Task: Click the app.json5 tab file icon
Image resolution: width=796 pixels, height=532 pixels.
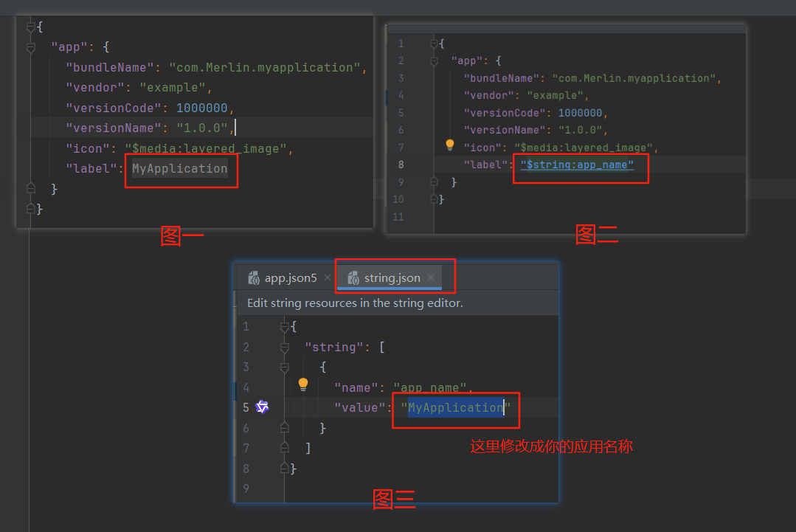Action: [253, 277]
